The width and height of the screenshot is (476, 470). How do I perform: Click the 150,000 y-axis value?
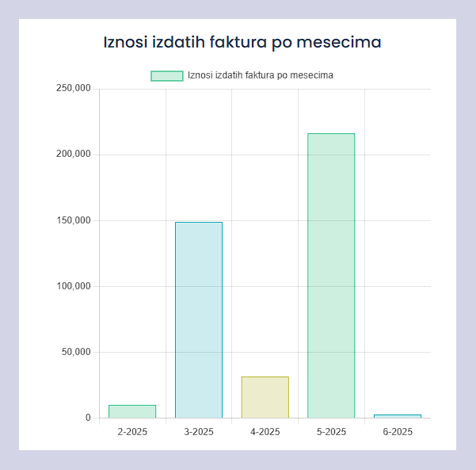[74, 220]
